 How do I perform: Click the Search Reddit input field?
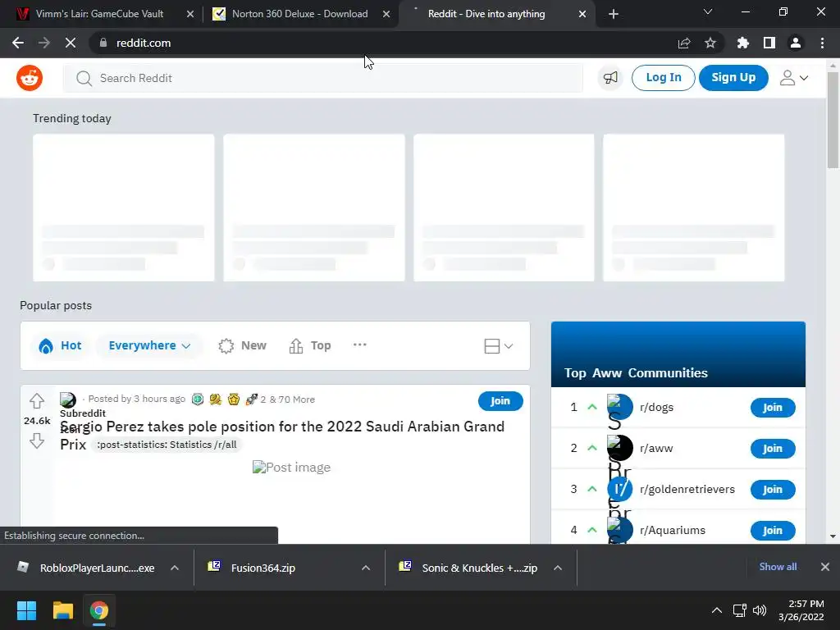click(323, 78)
